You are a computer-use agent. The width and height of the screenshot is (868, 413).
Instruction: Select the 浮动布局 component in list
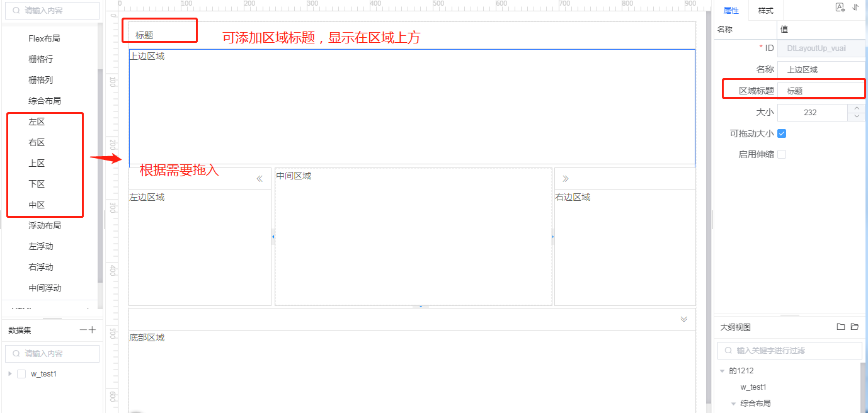click(45, 225)
